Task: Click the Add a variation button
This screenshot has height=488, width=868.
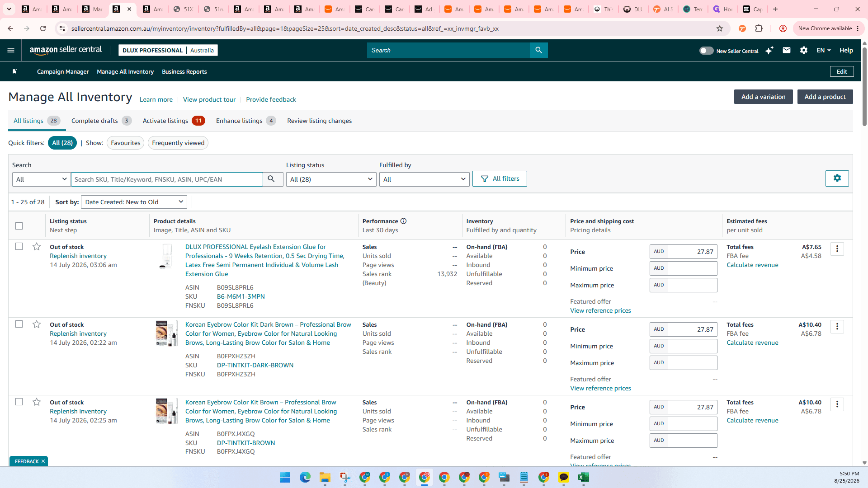Action: point(763,97)
